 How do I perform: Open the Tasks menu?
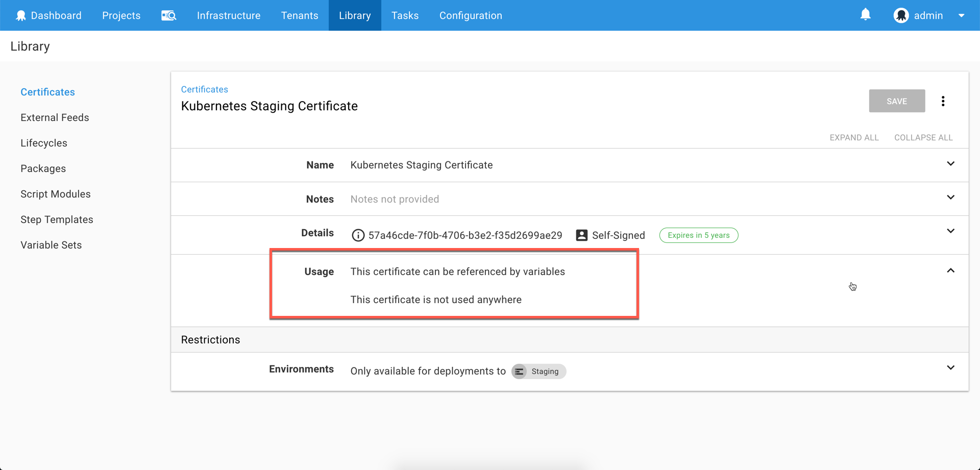point(405,15)
